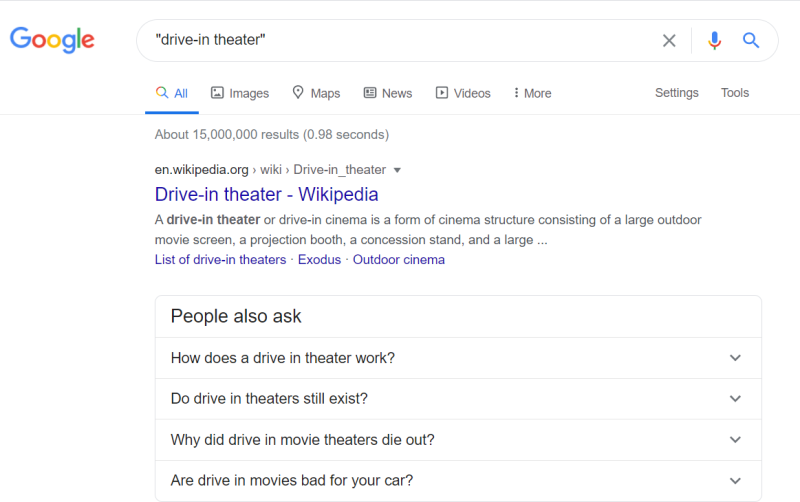Viewport: 800px width, 502px height.
Task: Click the Google logo
Action: [52, 40]
